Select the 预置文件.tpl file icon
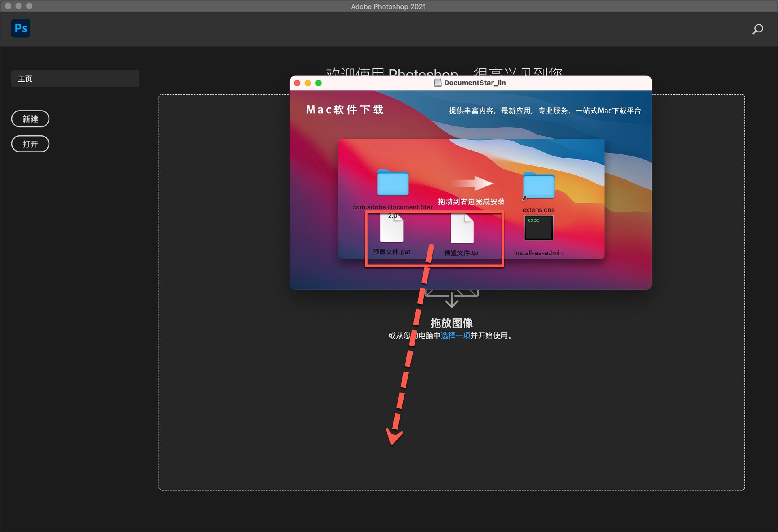This screenshot has height=532, width=778. click(462, 229)
